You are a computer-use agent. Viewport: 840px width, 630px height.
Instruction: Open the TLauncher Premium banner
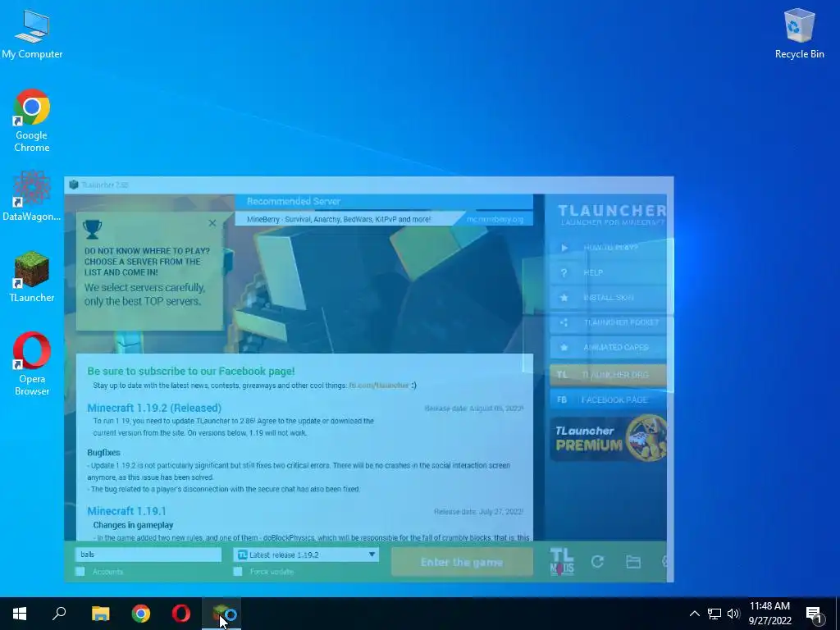(x=608, y=438)
